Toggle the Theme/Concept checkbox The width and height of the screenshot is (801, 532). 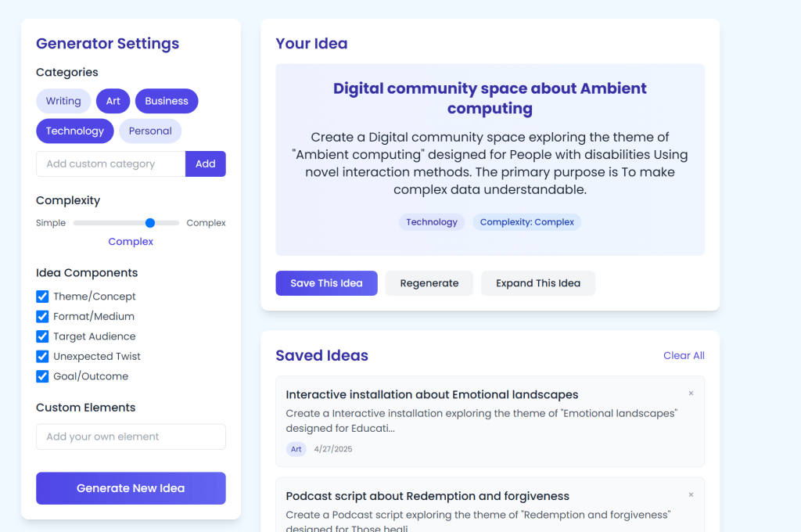coord(42,297)
